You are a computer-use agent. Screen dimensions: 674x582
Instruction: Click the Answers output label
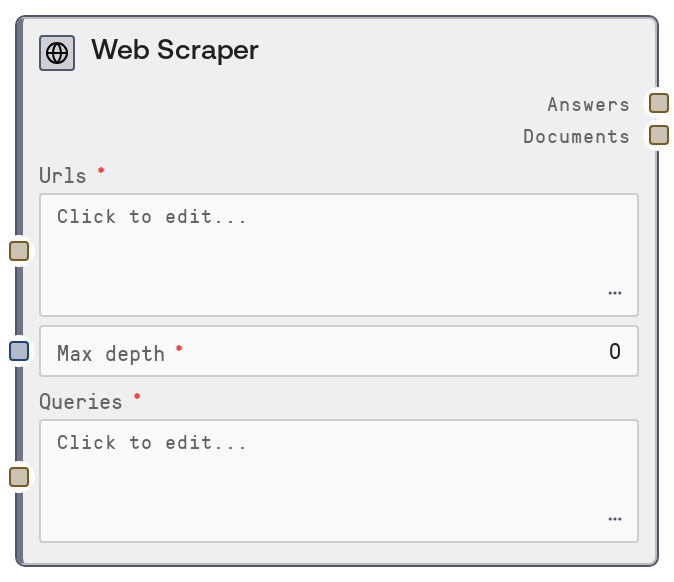(x=588, y=104)
